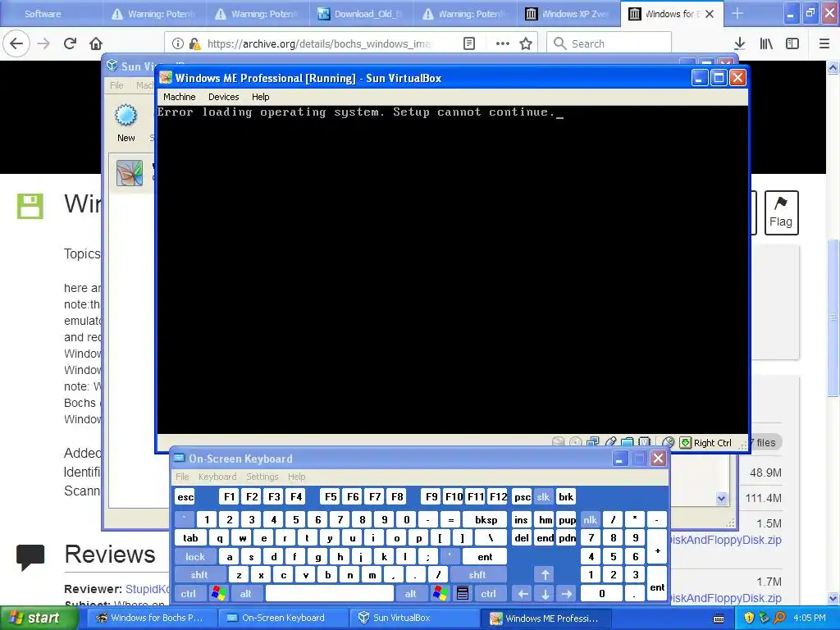
Task: Toggle the right shft key
Action: [477, 575]
